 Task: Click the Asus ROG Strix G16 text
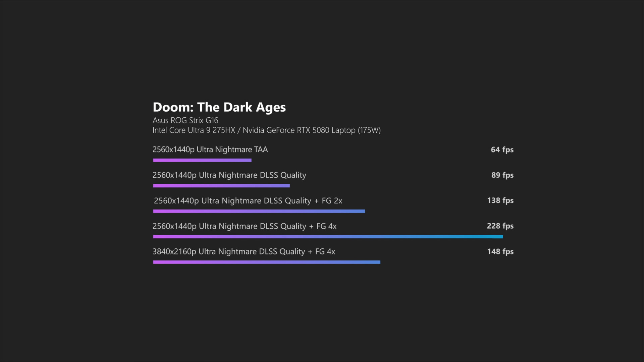tap(185, 120)
